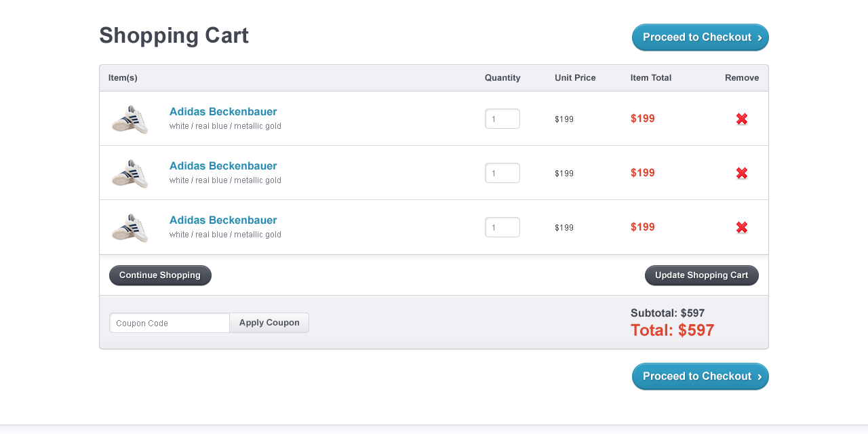Remove the second Adidas Beckenbauer item
Screen dimensions: 868x434
(x=741, y=172)
